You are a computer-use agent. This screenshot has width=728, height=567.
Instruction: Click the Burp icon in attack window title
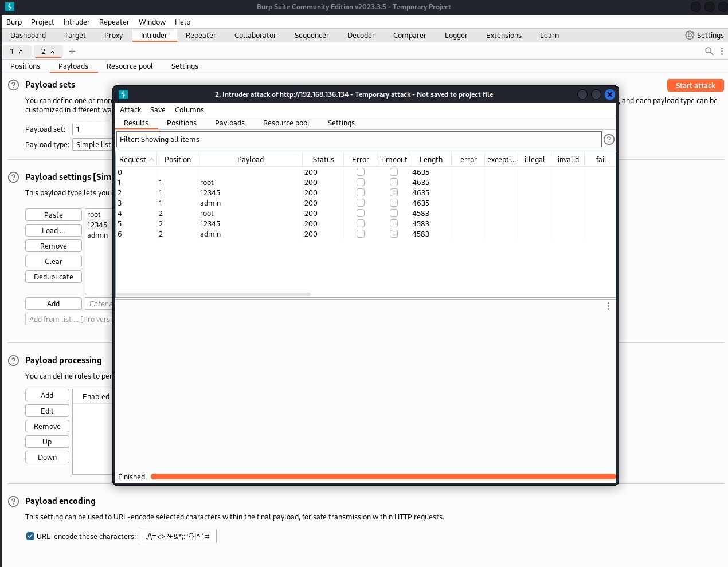click(x=123, y=94)
